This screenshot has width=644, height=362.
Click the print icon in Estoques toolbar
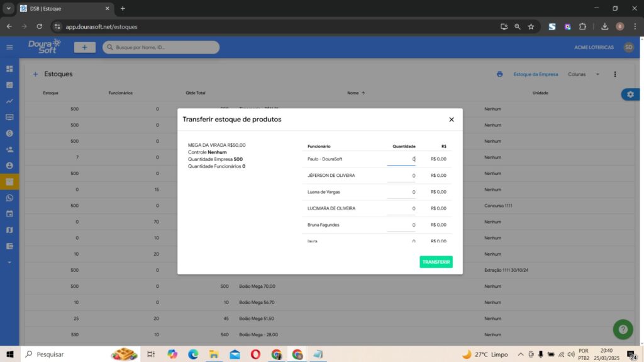(x=499, y=74)
